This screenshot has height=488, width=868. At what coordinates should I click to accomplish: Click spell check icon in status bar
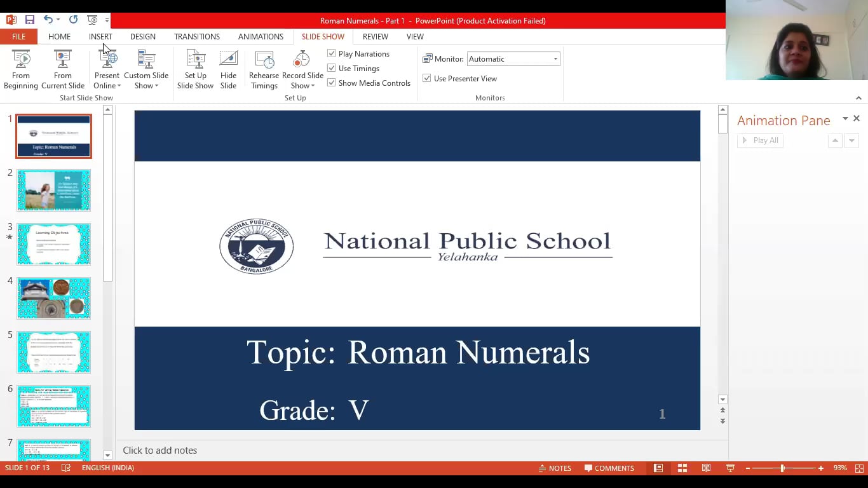pos(66,468)
